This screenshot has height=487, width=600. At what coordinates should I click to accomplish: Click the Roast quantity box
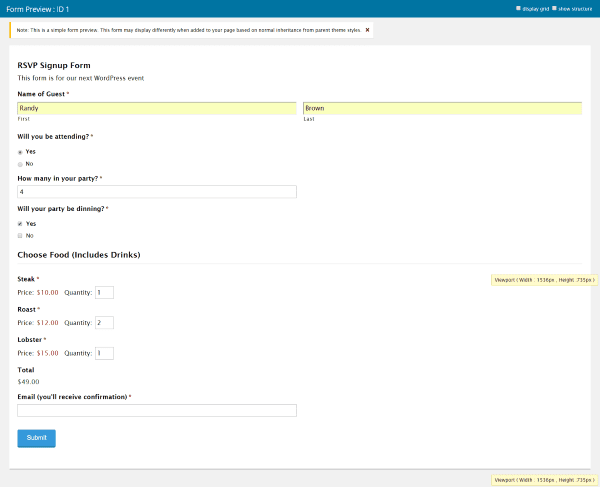click(x=104, y=323)
